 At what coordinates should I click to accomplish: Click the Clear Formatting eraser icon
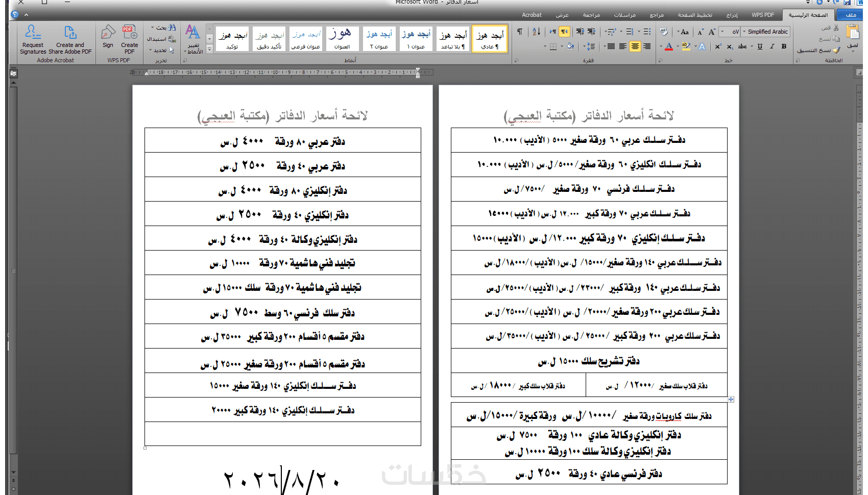[663, 32]
